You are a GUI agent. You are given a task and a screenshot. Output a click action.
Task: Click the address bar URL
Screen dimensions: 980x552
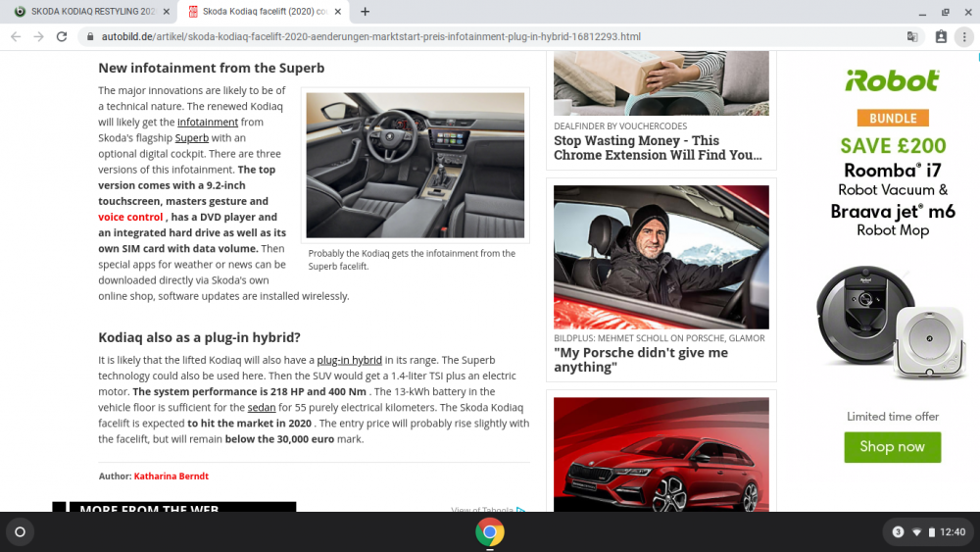(x=371, y=37)
